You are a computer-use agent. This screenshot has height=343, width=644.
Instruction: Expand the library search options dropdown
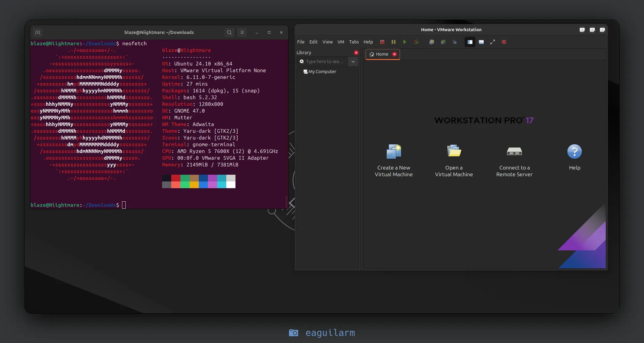(353, 62)
